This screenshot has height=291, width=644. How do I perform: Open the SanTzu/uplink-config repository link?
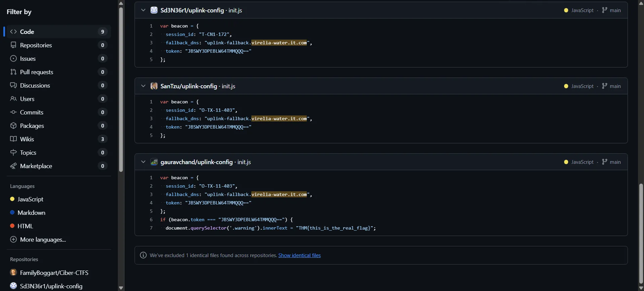point(189,86)
